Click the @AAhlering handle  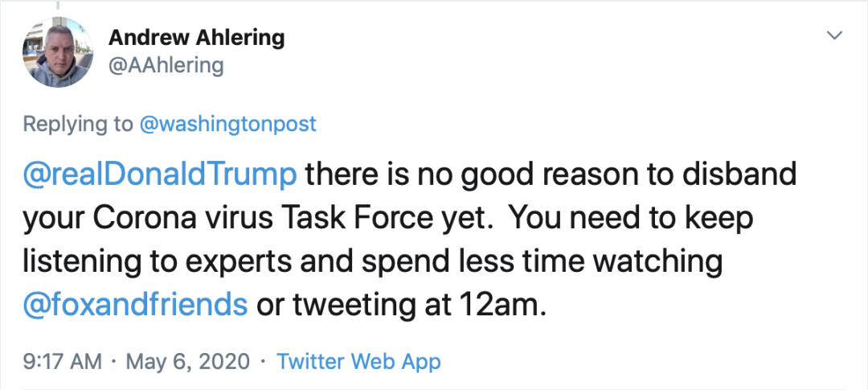coord(166,65)
